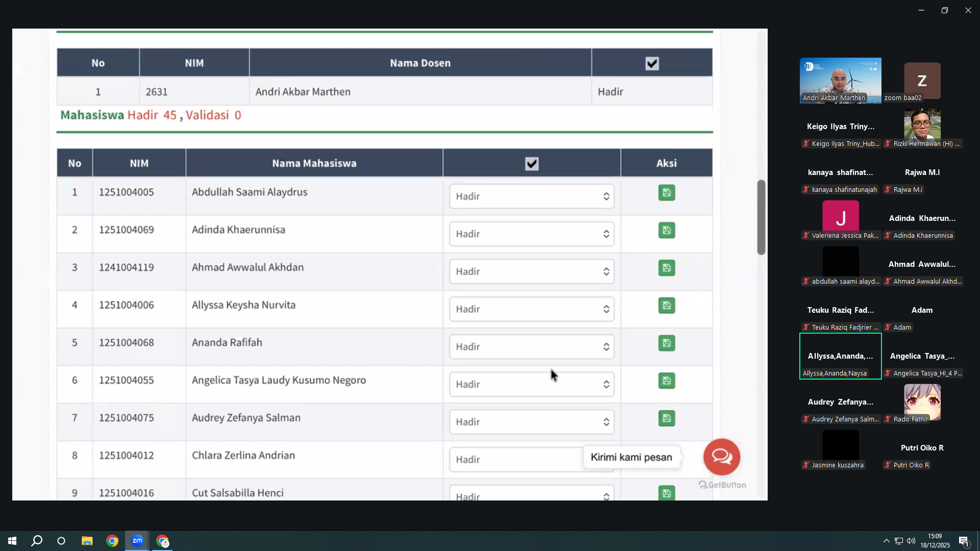Open Cortana circle in taskbar
The width and height of the screenshot is (980, 551).
(61, 541)
